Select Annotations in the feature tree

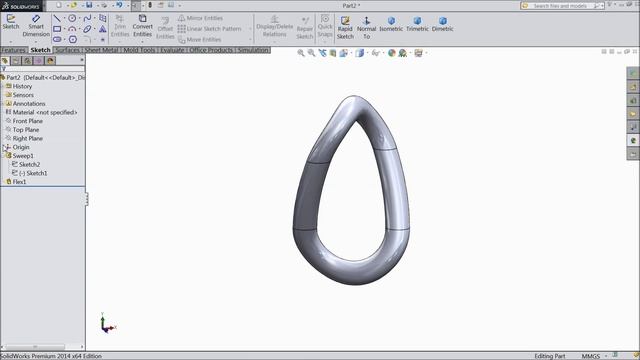click(x=29, y=104)
